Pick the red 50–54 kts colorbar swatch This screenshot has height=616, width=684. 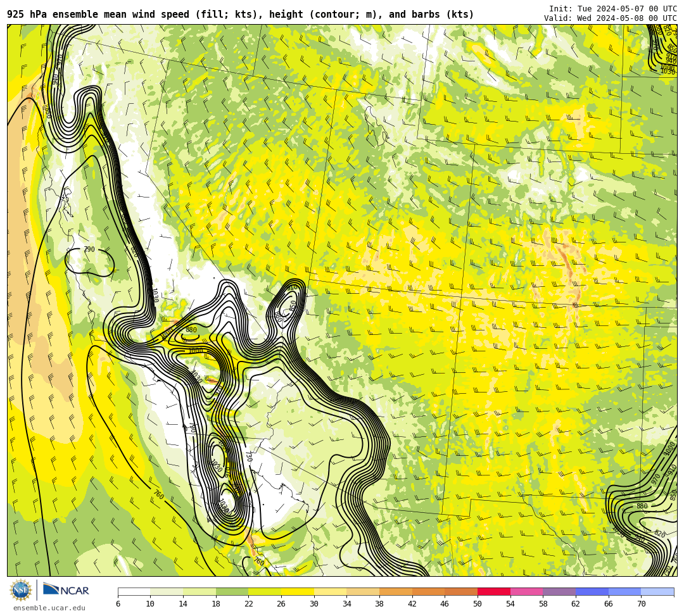pyautogui.click(x=494, y=591)
